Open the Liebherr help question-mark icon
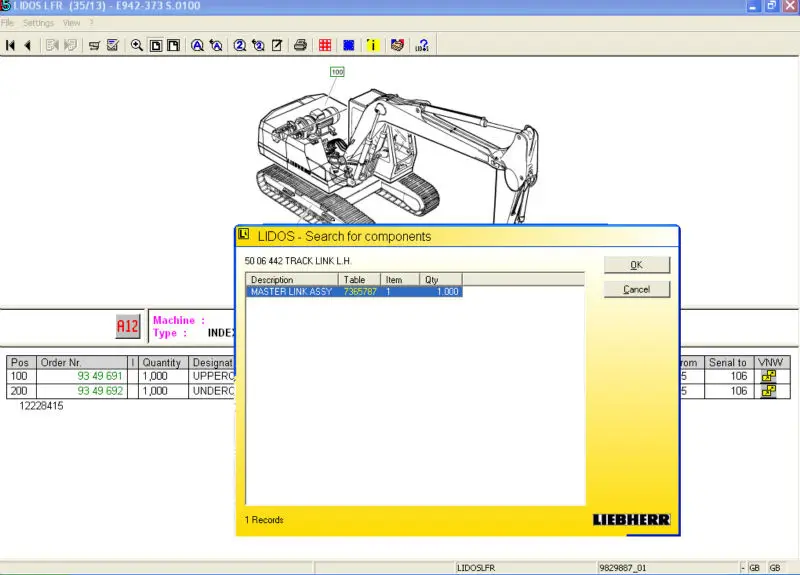The image size is (800, 575). tap(423, 45)
